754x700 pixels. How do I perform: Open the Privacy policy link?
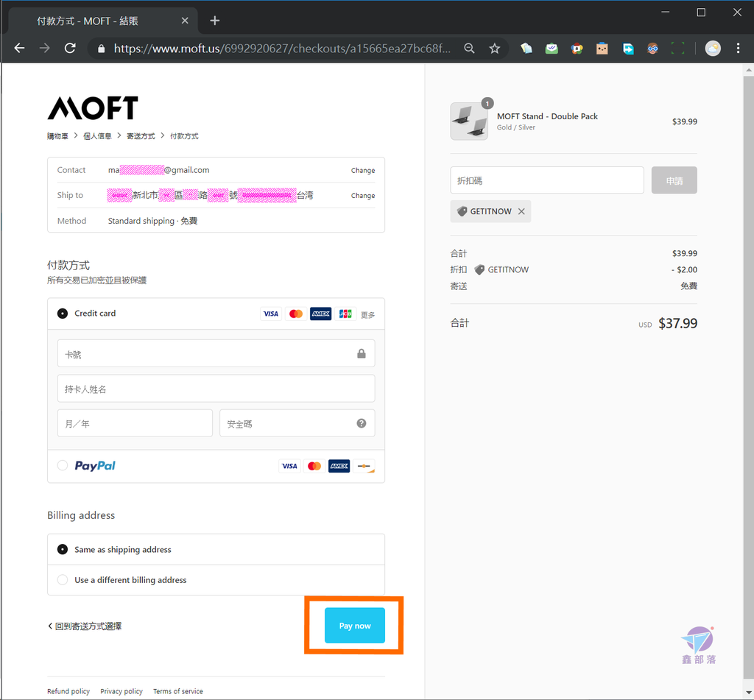coord(121,691)
